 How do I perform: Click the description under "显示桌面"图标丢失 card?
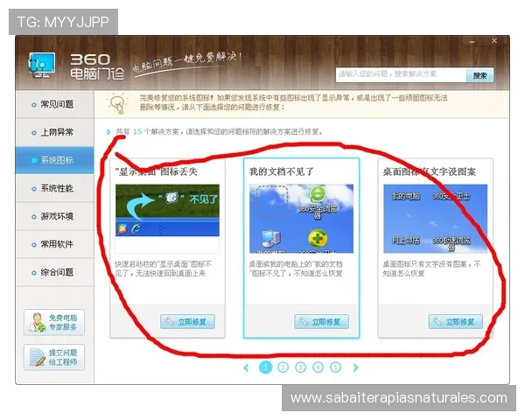click(164, 269)
